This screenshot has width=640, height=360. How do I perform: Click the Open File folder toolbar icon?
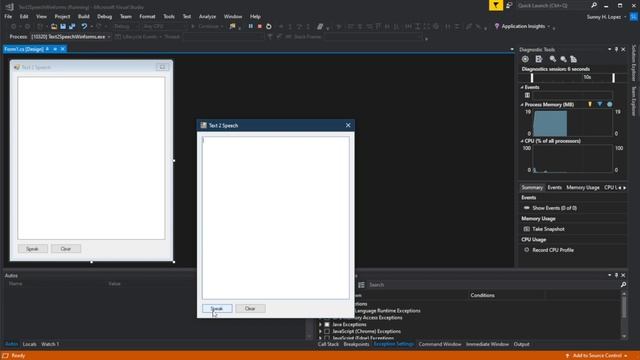coord(54,27)
